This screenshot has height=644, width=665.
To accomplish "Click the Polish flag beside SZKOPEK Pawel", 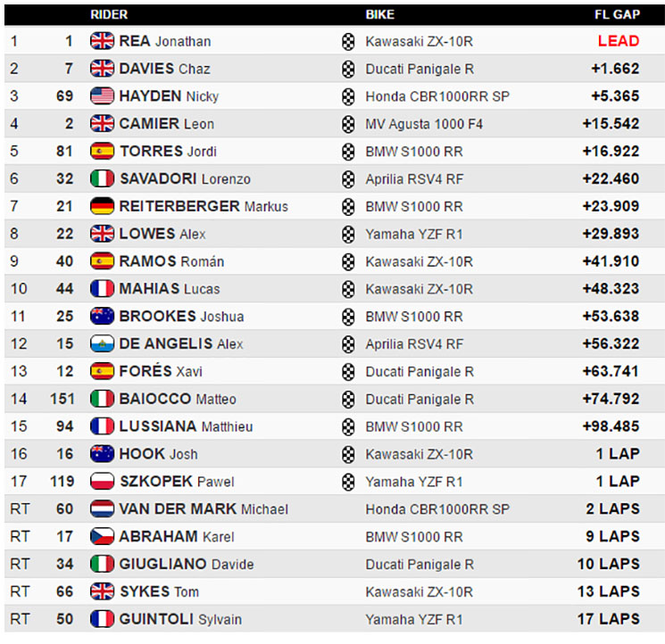I will pos(102,482).
